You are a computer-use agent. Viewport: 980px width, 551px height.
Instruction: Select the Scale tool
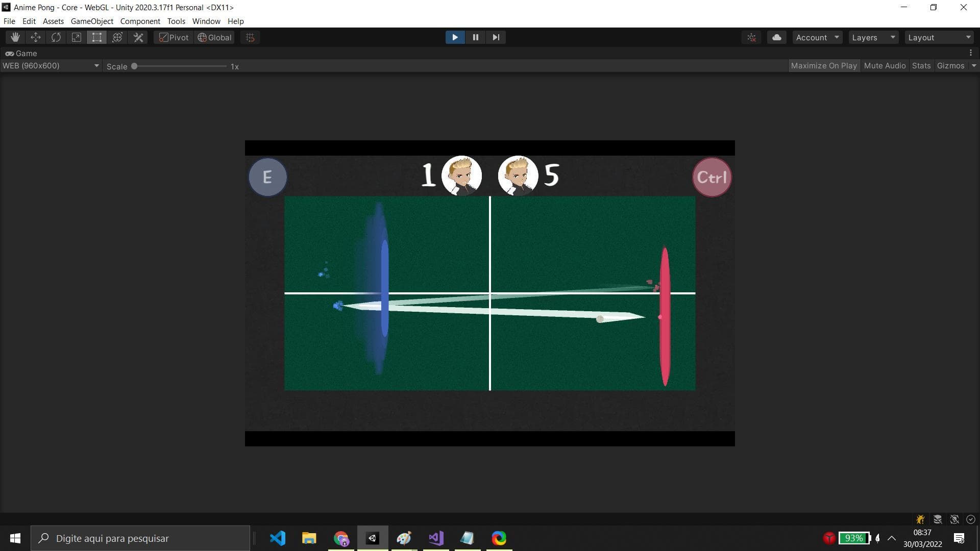77,37
